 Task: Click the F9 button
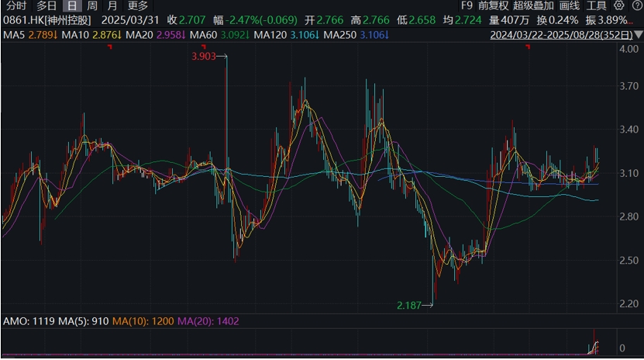point(467,5)
